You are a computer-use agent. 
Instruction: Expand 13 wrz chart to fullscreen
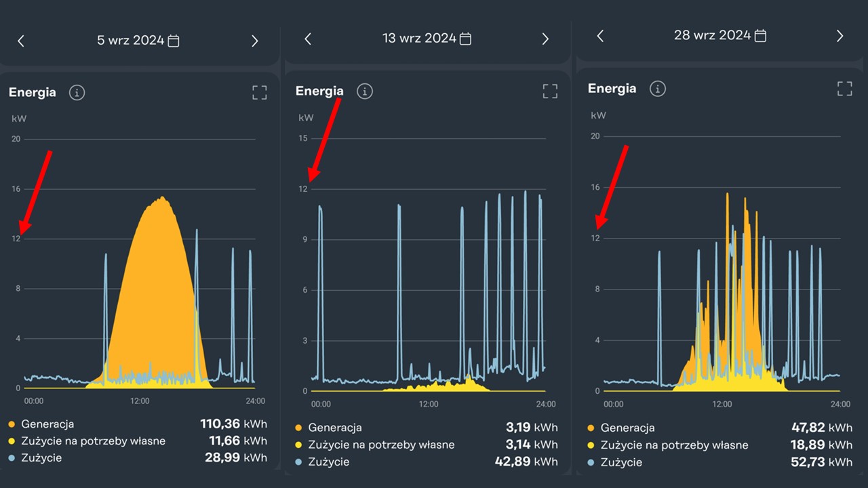(550, 91)
